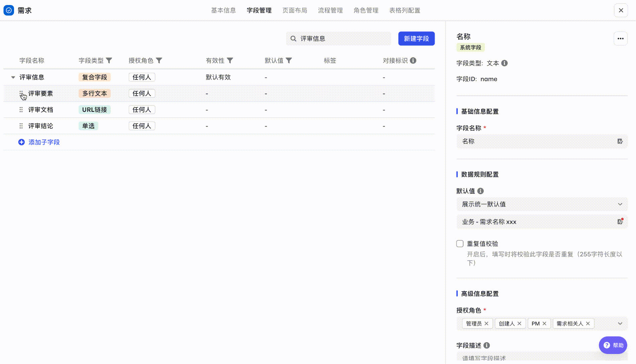Show info next to 字段类型 文本
Screen dimensions: 636x364
(505, 63)
